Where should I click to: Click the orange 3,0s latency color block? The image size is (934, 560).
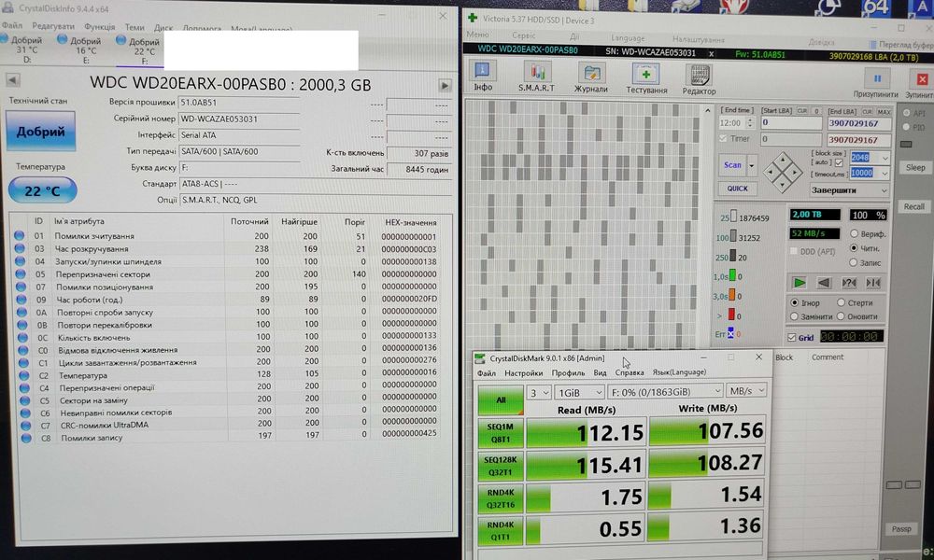[732, 295]
